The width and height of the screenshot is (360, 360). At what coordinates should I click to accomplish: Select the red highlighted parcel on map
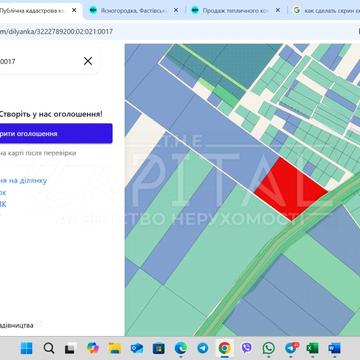point(291,189)
